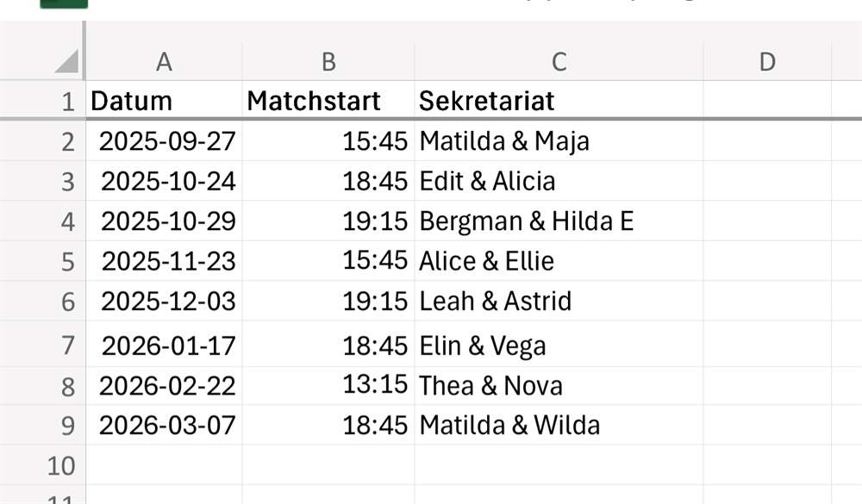
Task: Click the Sekretariat header cell
Action: (559, 101)
